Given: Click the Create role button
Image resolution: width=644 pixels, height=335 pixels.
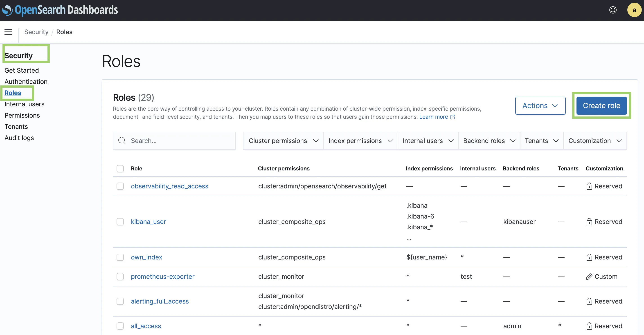Looking at the screenshot, I should tap(601, 106).
